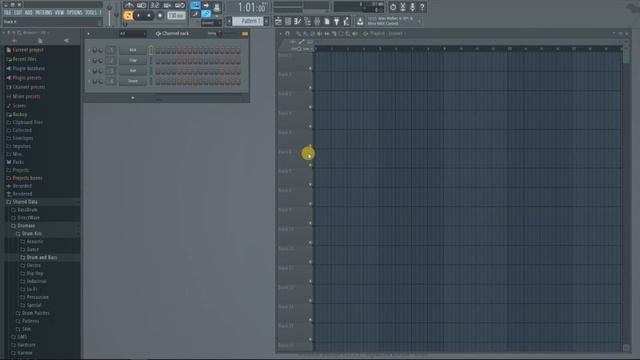
Task: Click the master pitch slider
Action: [x=116, y=15]
